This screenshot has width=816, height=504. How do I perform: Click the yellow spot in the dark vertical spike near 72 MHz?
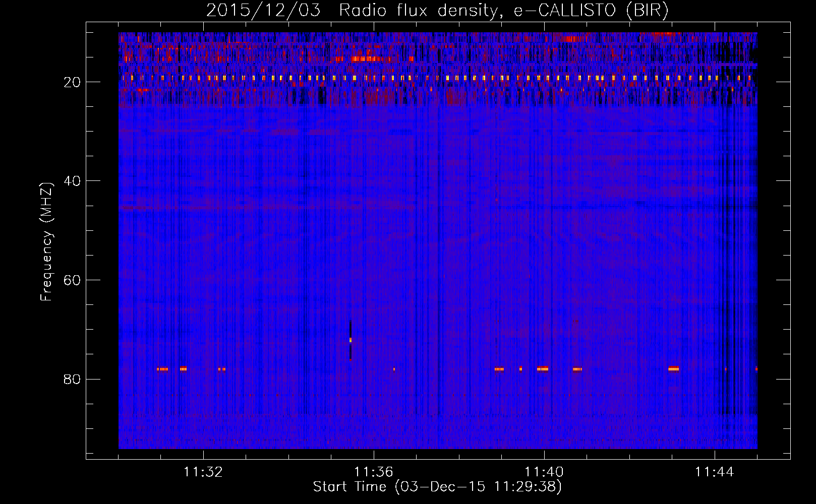[351, 340]
